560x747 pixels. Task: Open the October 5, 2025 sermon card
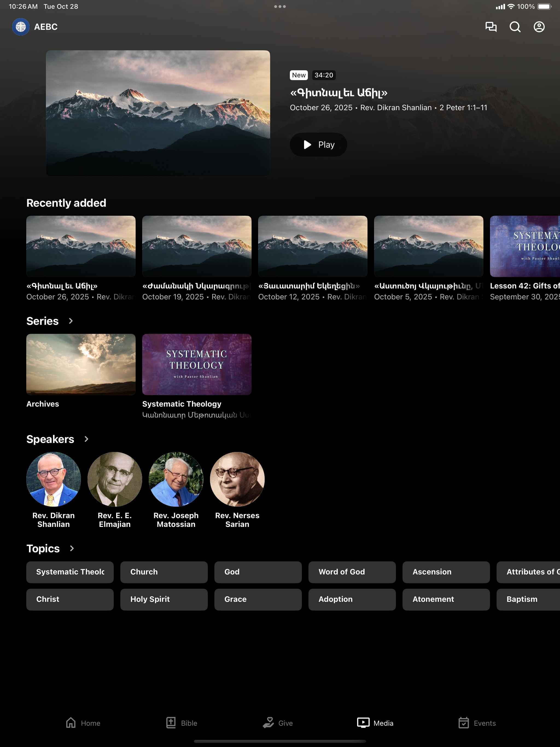click(428, 258)
